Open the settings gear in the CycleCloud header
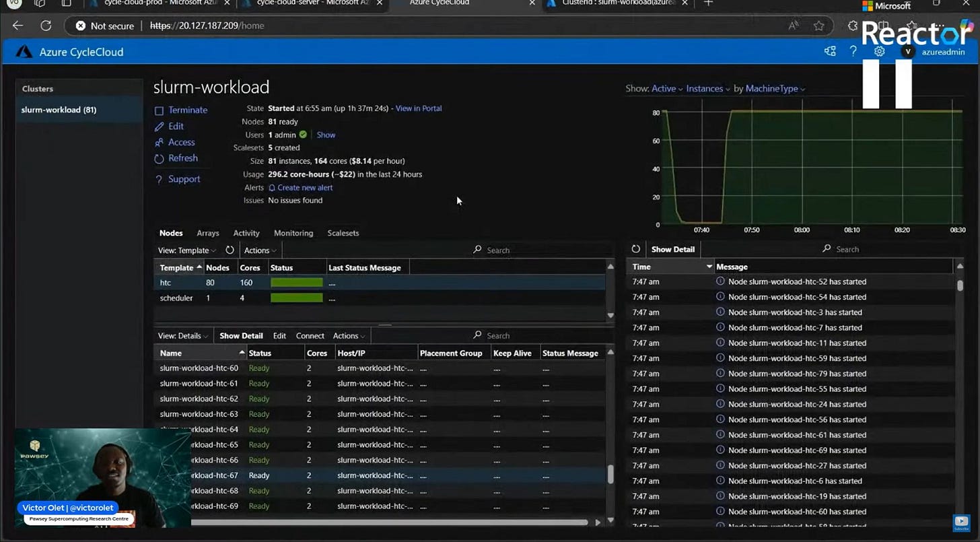 pyautogui.click(x=879, y=51)
